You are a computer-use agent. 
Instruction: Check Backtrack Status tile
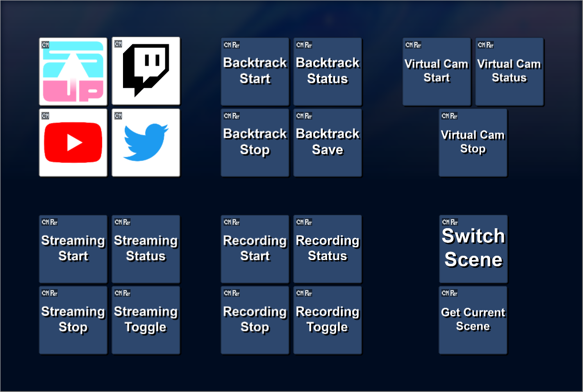click(327, 71)
